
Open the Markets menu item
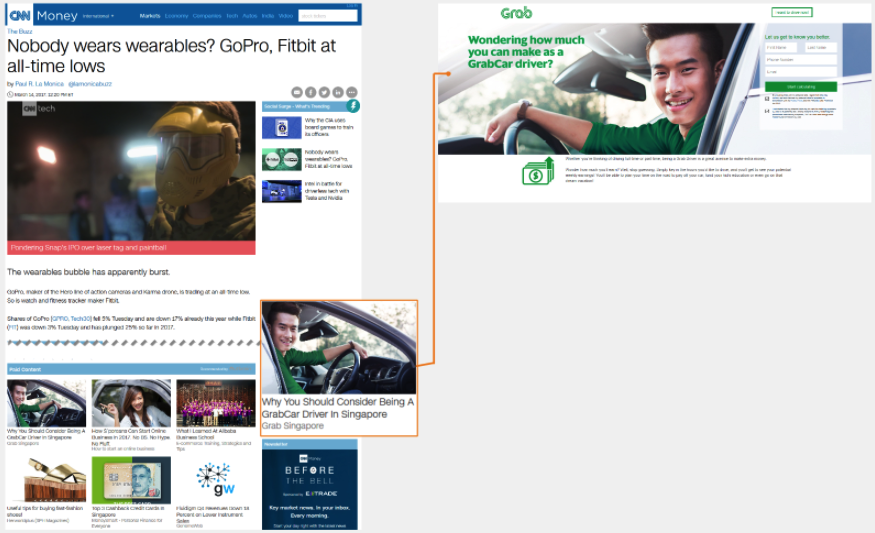[x=150, y=16]
